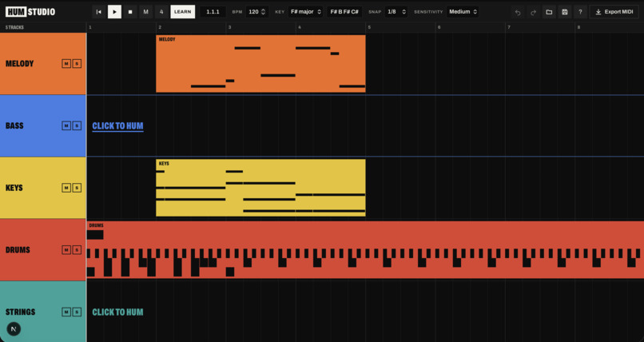Image resolution: width=644 pixels, height=342 pixels.
Task: Solo the Bass track
Action: pyautogui.click(x=77, y=125)
